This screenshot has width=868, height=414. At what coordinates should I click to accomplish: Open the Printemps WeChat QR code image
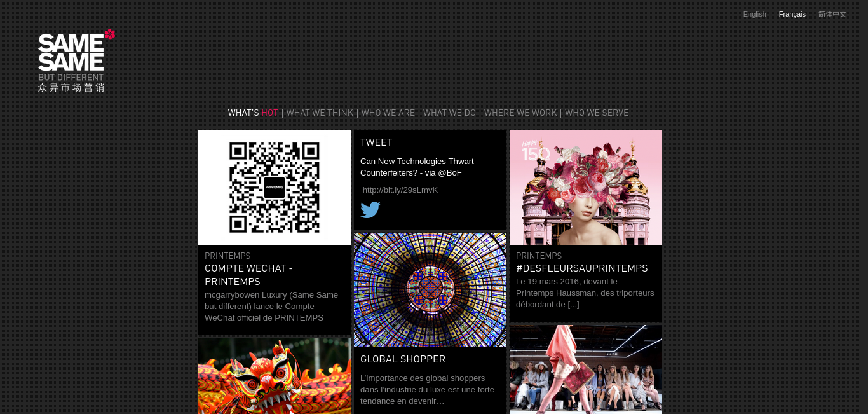click(275, 188)
